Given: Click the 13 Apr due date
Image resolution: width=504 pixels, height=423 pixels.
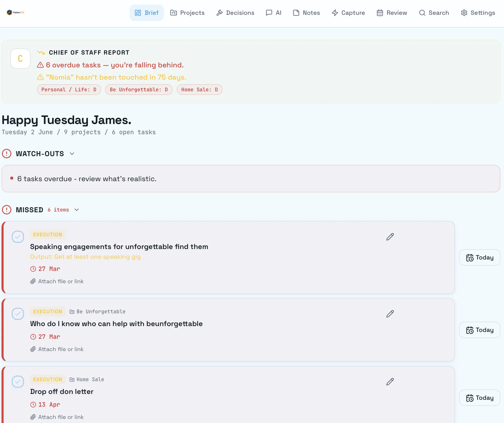Looking at the screenshot, I should click(x=45, y=405).
